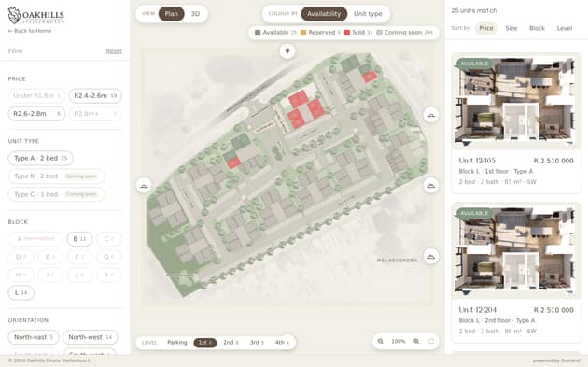Toggle the R2.4-2.6m price filter

coord(95,95)
